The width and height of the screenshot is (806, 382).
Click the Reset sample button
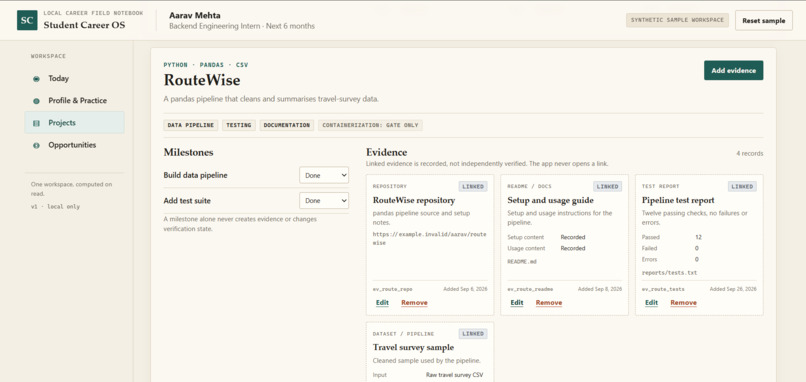click(763, 21)
